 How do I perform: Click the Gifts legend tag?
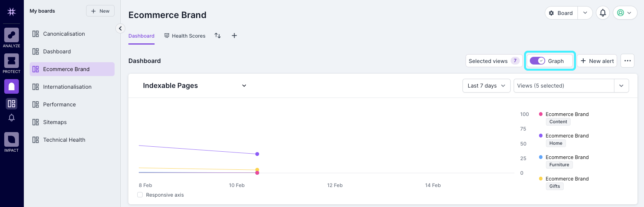(x=555, y=186)
